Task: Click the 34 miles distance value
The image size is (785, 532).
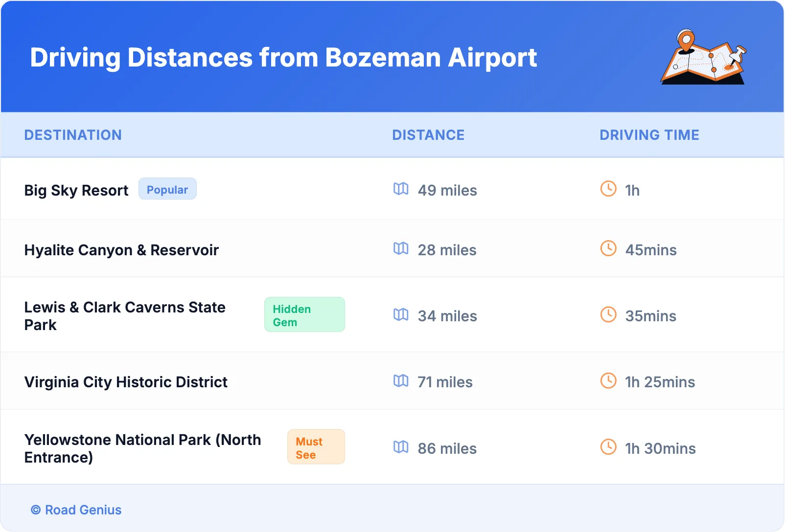Action: click(x=447, y=316)
